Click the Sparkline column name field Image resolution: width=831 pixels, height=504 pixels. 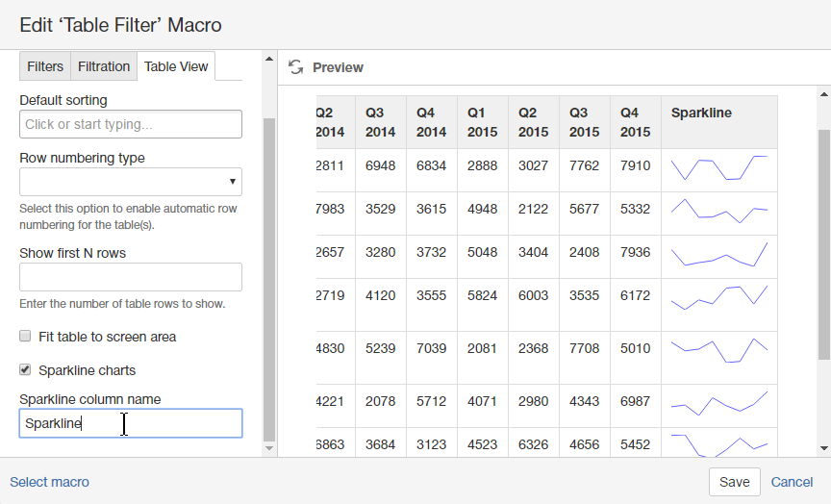click(131, 423)
